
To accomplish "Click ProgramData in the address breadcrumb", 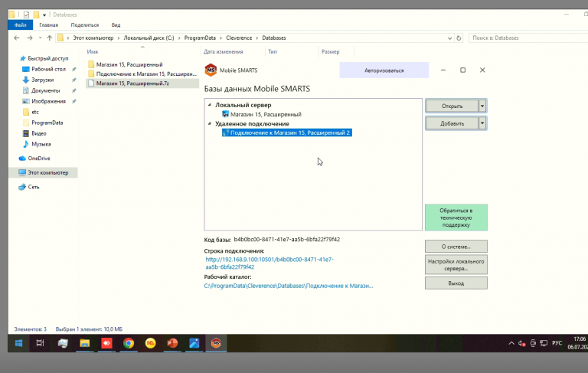I will 200,38.
